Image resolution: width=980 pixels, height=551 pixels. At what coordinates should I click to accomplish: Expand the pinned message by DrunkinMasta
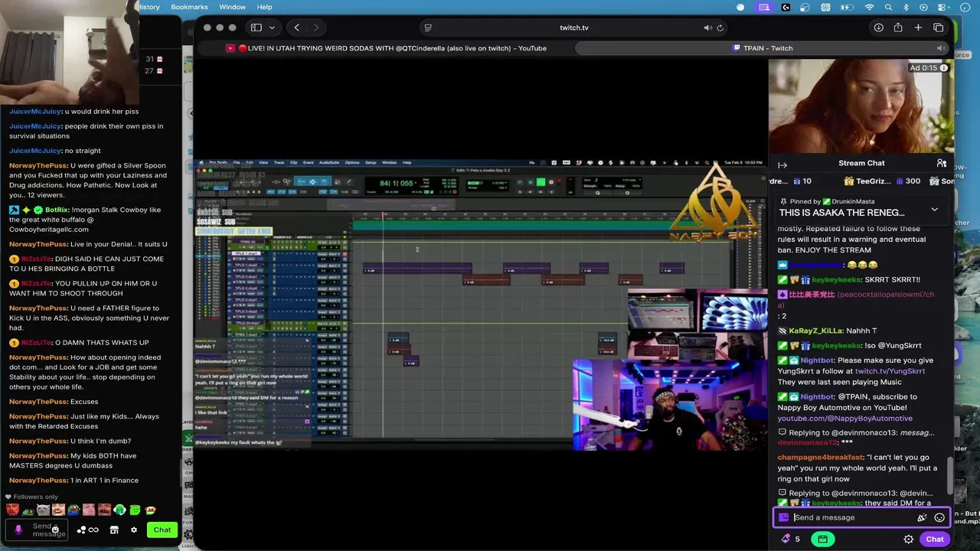click(934, 210)
